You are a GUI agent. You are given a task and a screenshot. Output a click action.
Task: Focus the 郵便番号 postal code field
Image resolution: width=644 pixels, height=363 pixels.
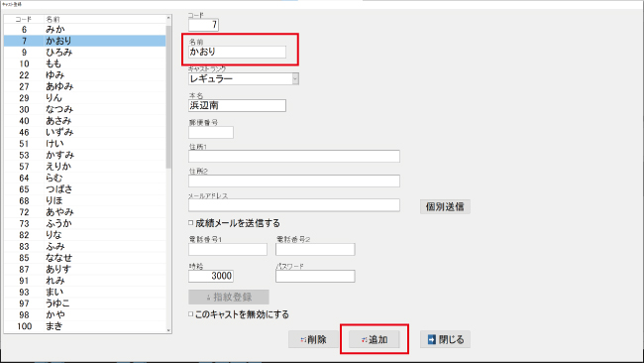pyautogui.click(x=211, y=132)
